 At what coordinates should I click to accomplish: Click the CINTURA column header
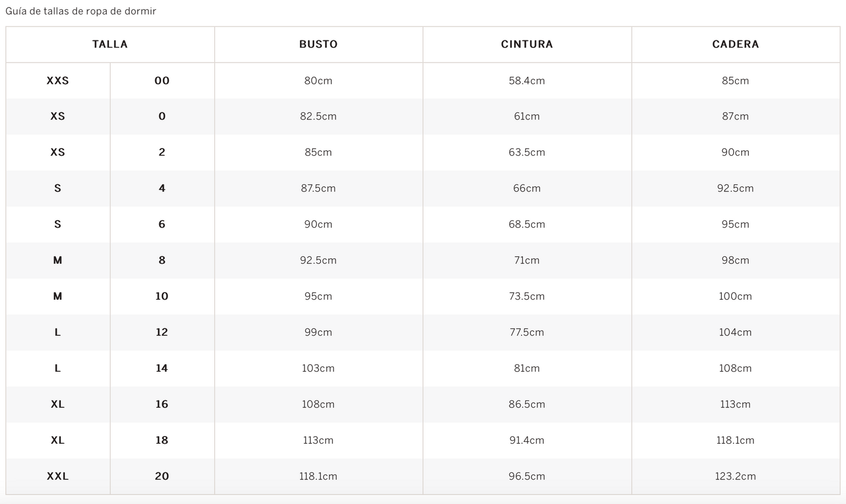pos(527,44)
